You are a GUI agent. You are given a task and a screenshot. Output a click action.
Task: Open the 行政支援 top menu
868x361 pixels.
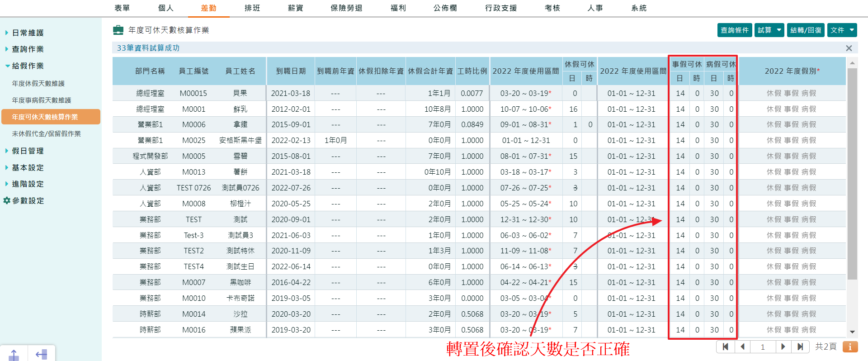tap(501, 8)
